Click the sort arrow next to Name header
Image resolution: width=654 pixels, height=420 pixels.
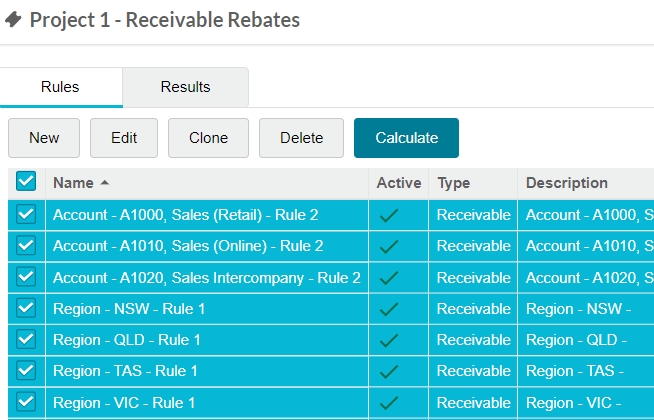(x=105, y=183)
